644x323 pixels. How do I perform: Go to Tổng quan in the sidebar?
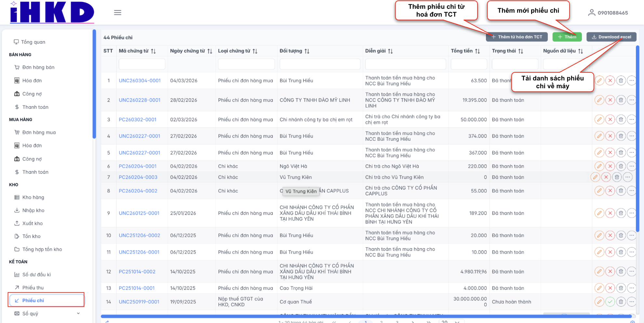pos(33,42)
